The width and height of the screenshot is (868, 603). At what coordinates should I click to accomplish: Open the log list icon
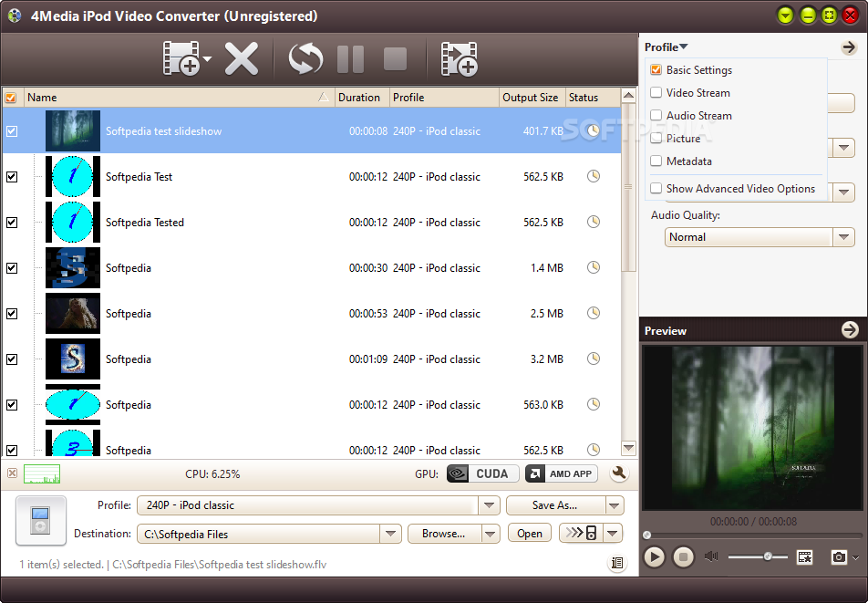(616, 564)
